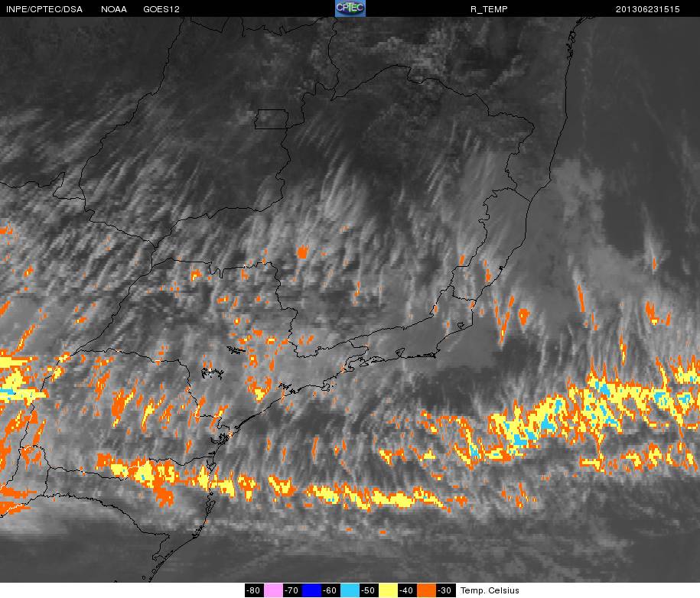Click the R_TEMP product label
Image resolution: width=700 pixels, height=598 pixels.
489,9
